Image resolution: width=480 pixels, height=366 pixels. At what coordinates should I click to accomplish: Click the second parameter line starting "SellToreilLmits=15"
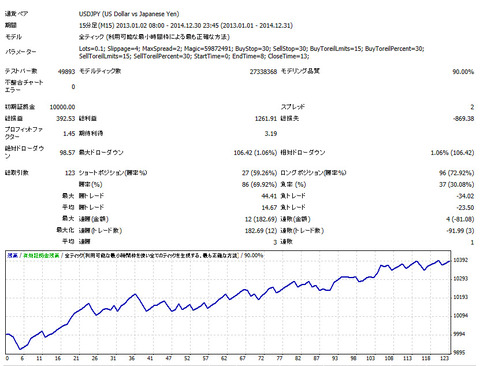coord(194,56)
